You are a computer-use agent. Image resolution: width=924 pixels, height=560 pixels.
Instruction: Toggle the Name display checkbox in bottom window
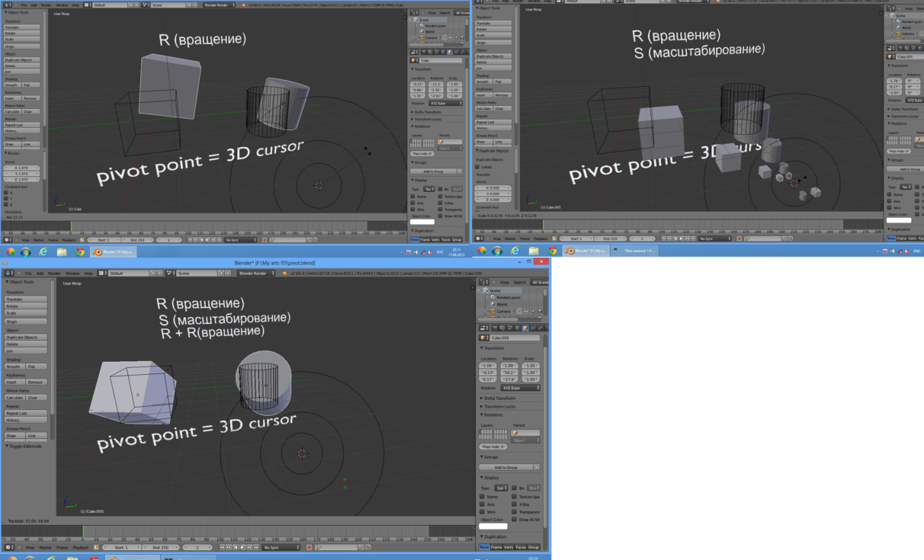482,497
